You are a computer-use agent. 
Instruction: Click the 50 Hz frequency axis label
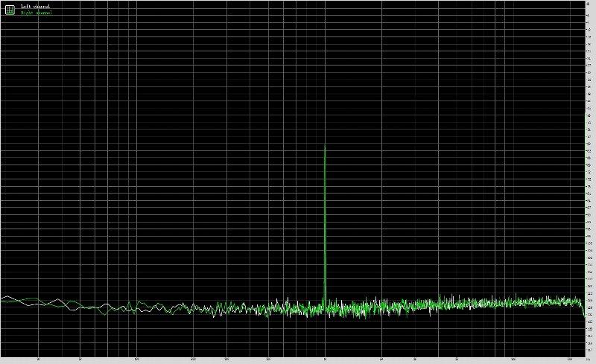click(x=80, y=360)
